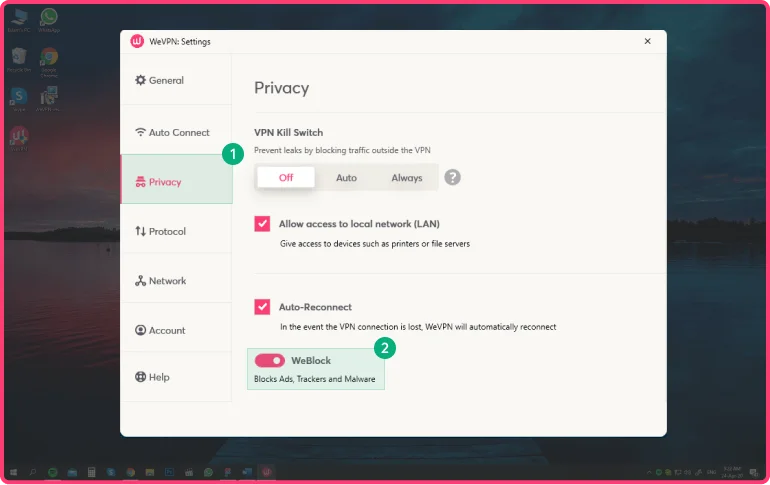This screenshot has height=485, width=770.
Task: Click the Recycle Bin desktop icon
Action: (x=18, y=58)
